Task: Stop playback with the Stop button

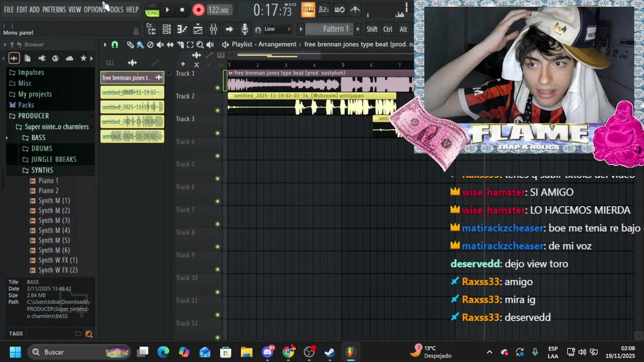Action: 182,10
